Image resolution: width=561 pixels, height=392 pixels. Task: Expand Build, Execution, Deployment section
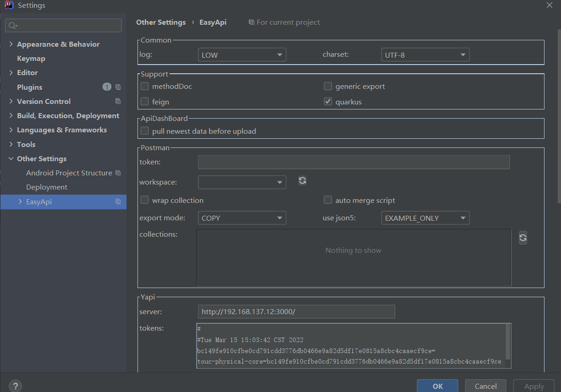tap(11, 115)
